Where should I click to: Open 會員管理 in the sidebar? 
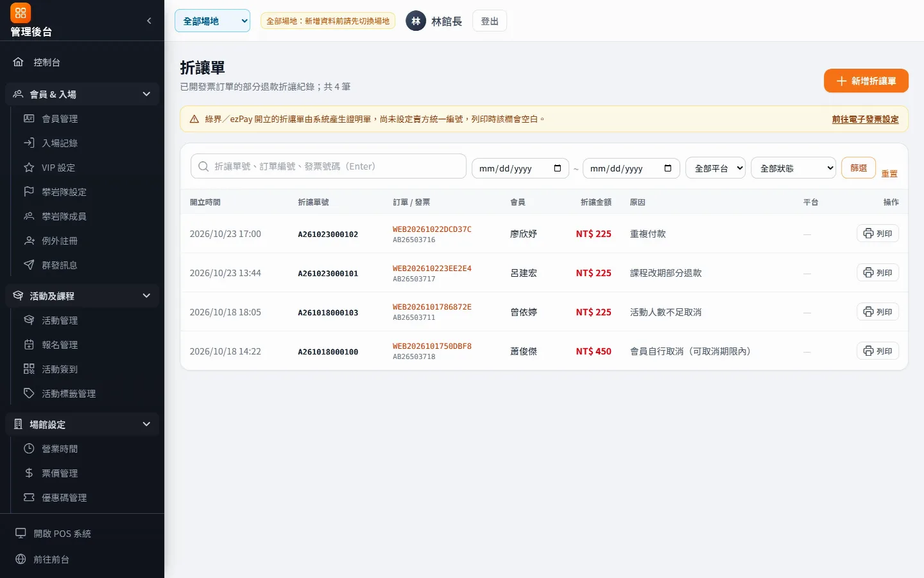coord(87,119)
